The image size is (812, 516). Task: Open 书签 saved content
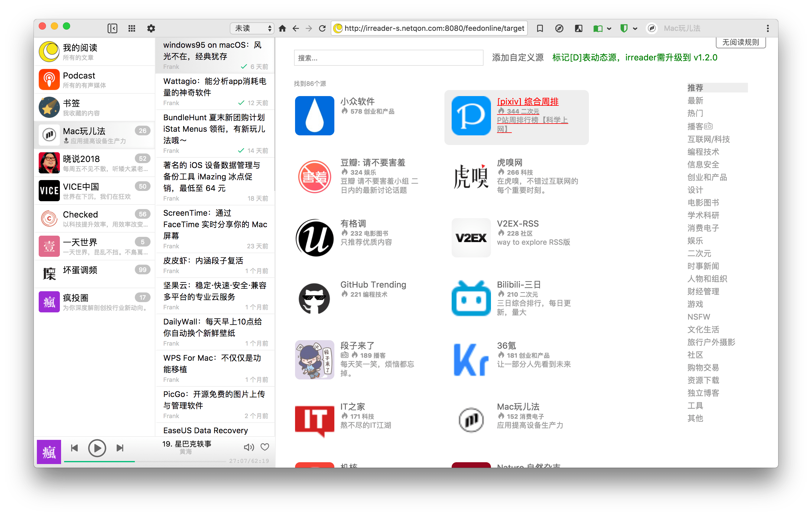(x=94, y=107)
